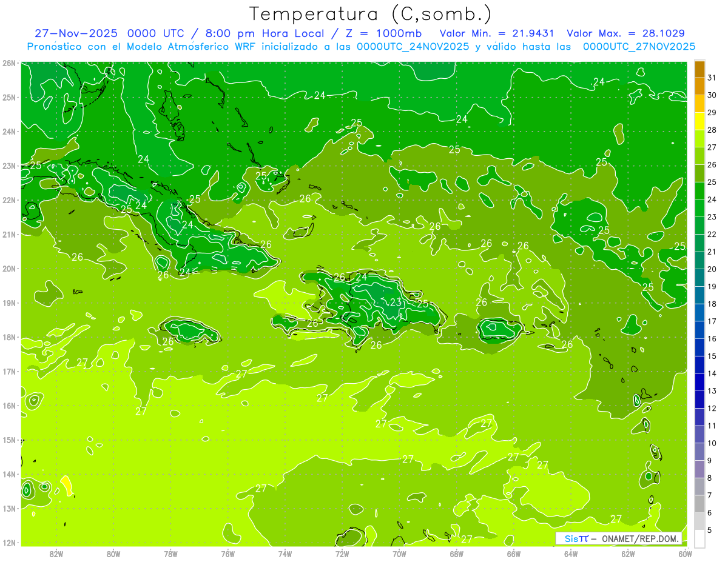Click the 72W longitude axis label
This screenshot has height=562, width=728.
click(x=342, y=554)
